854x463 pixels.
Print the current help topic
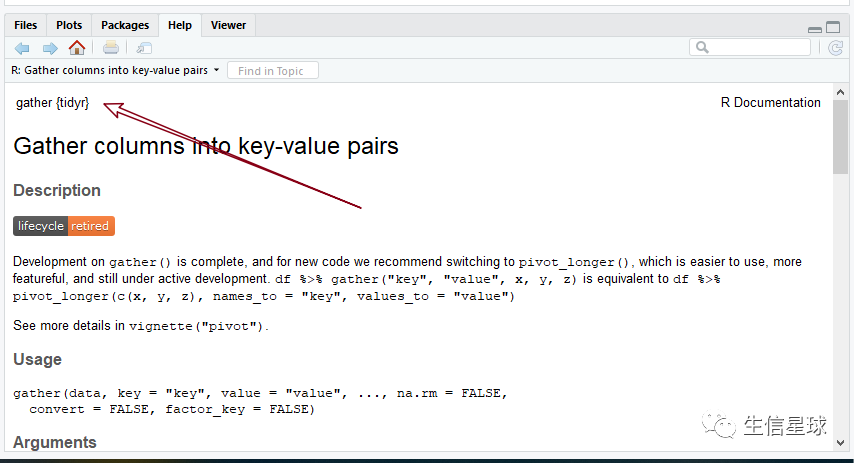pos(111,48)
